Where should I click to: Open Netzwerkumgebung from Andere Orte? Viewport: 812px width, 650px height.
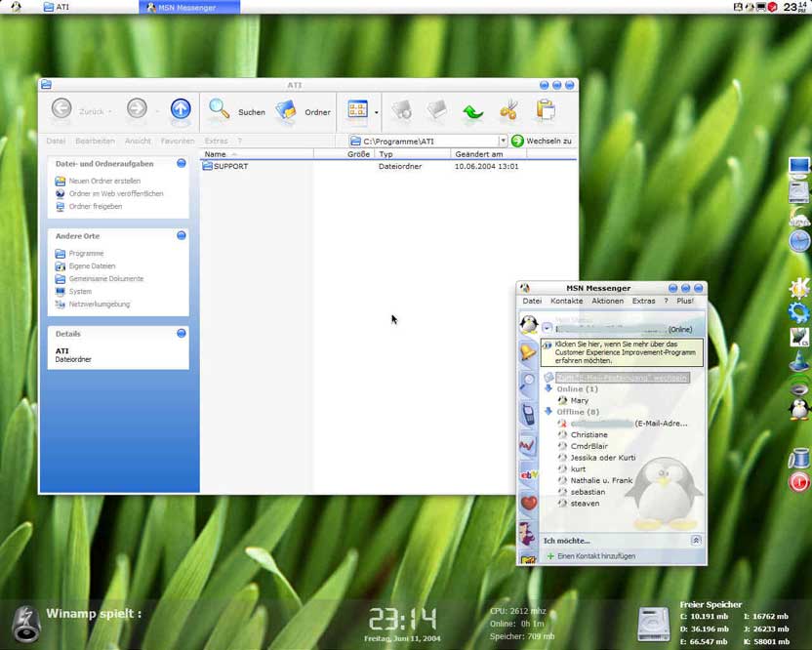tap(100, 305)
